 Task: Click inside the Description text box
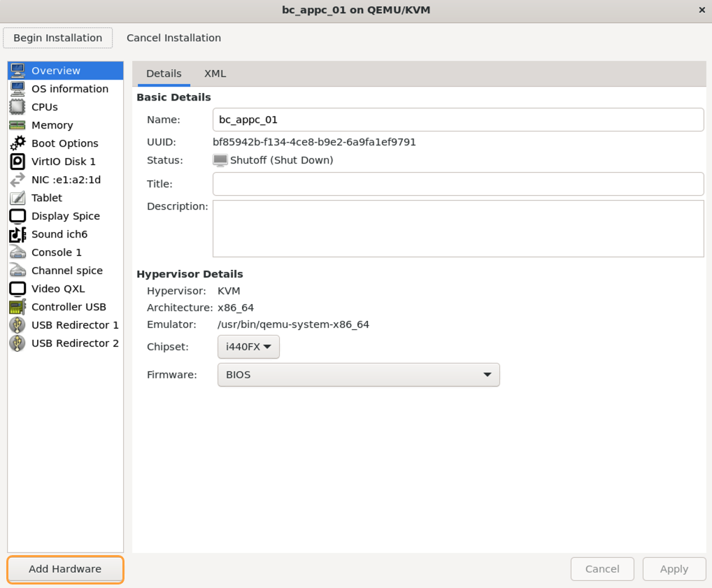pos(458,229)
